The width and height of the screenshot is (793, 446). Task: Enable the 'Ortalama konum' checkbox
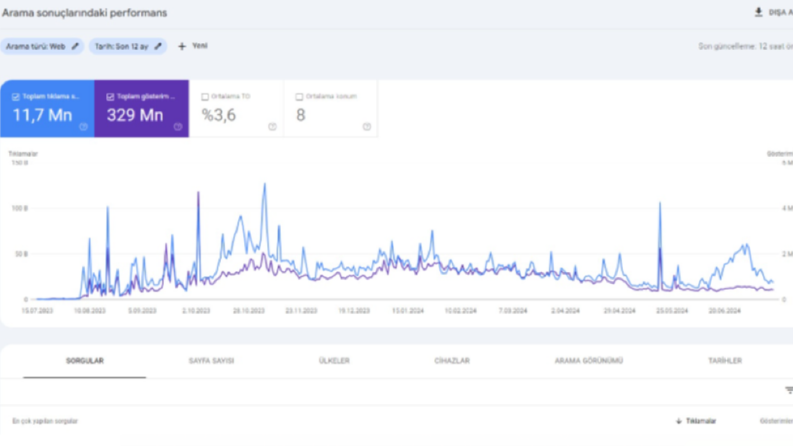point(299,97)
